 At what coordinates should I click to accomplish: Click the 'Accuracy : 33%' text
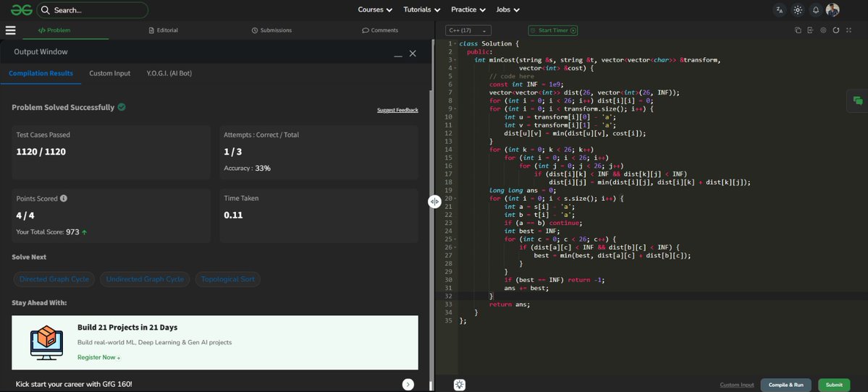[248, 168]
